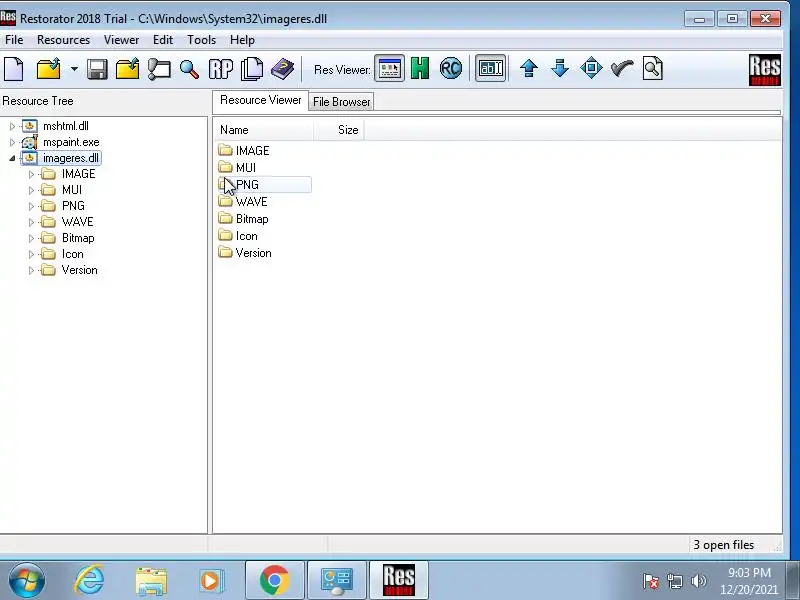Screen dimensions: 800x600
Task: Open Windows Explorer from the taskbar
Action: (x=151, y=581)
